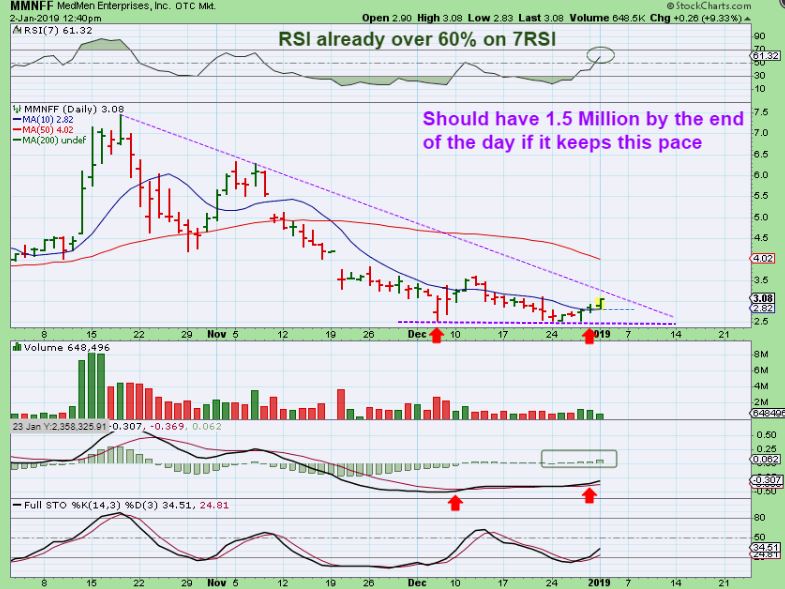Click the Volume 648,496 panel label
The height and width of the screenshot is (589, 785).
(67, 347)
